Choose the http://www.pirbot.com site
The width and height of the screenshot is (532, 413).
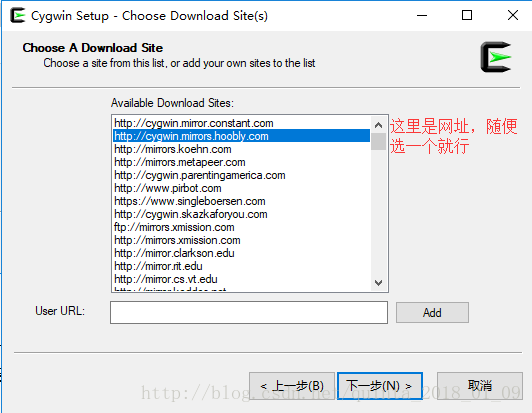[x=242, y=188]
